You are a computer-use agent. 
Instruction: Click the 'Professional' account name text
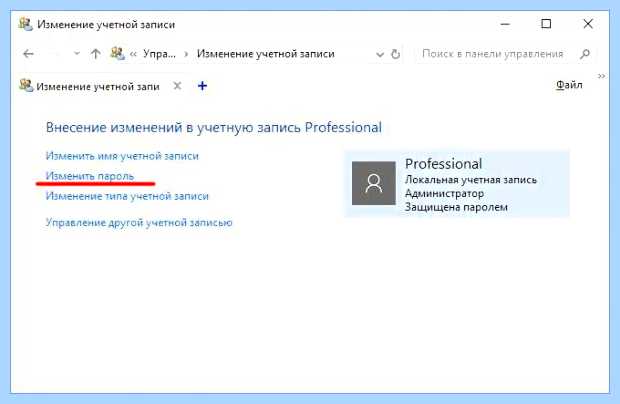click(x=444, y=164)
